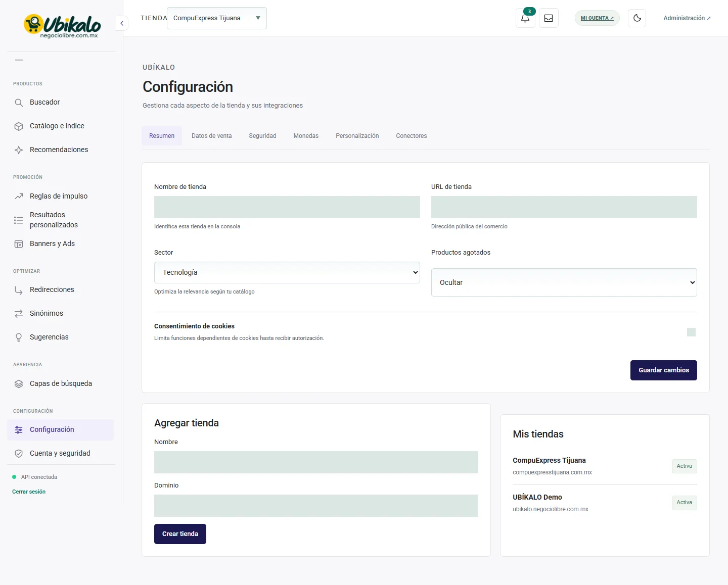Switch to the Conectores tab
Viewport: 728px width, 585px height.
coord(411,136)
